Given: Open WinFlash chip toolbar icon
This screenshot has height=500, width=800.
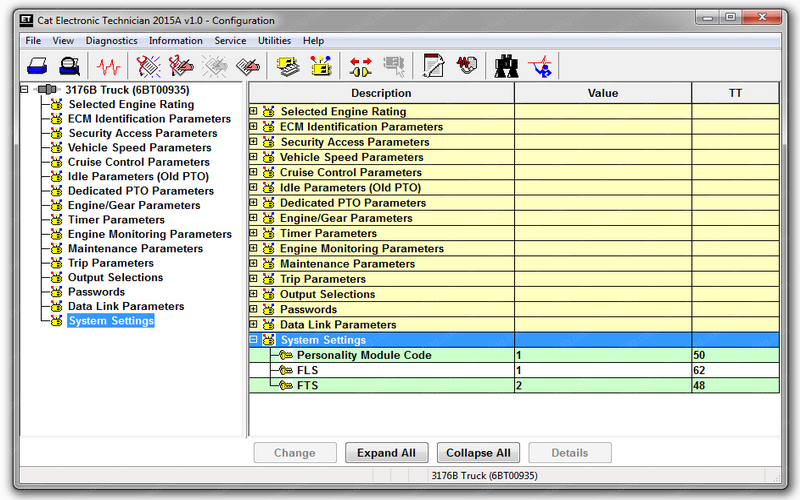Looking at the screenshot, I should (x=467, y=66).
